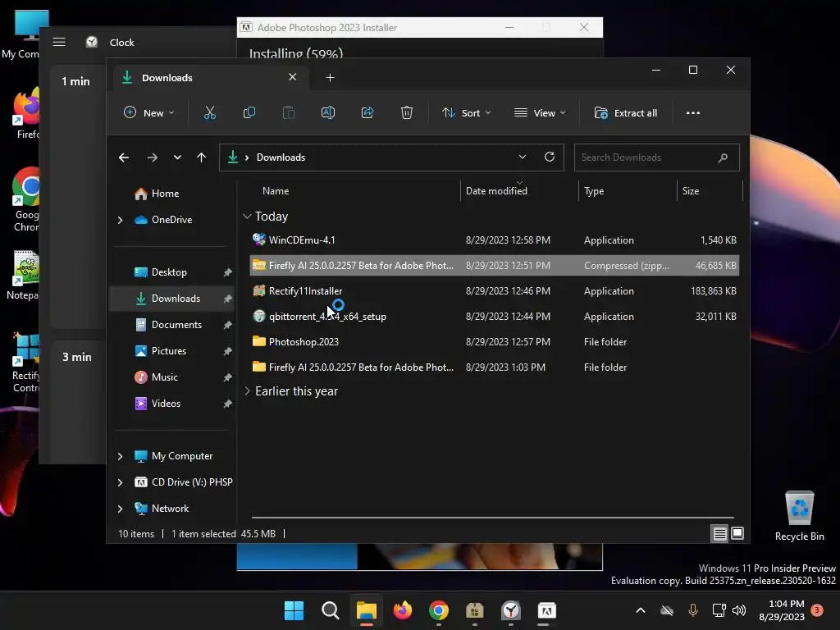Sort by Date modified column header

[x=496, y=190]
